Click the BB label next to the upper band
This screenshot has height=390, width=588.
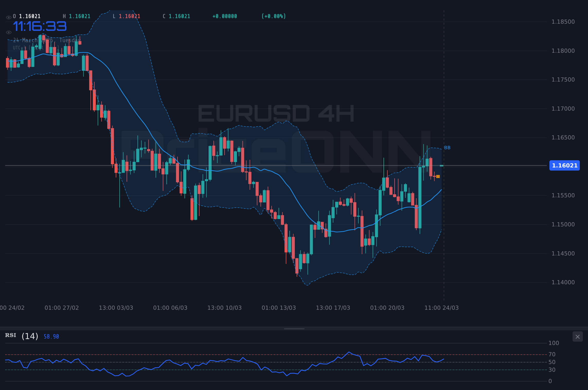[x=447, y=147]
